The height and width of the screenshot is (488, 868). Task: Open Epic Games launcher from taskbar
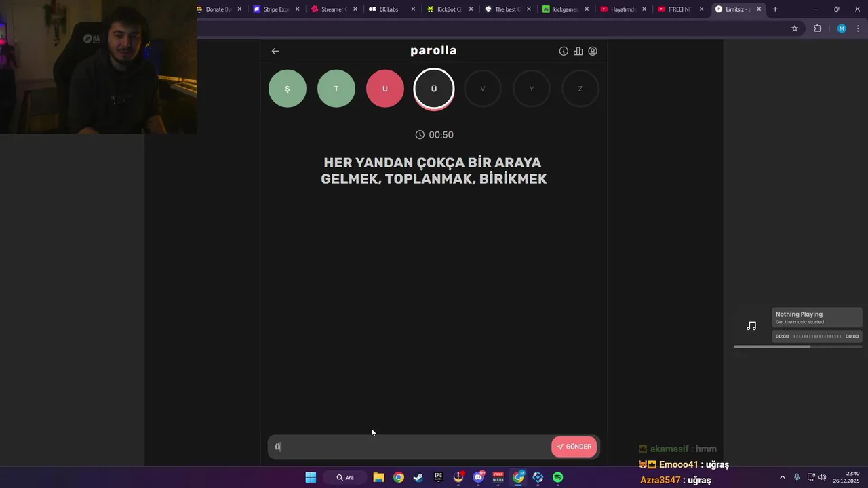439,477
